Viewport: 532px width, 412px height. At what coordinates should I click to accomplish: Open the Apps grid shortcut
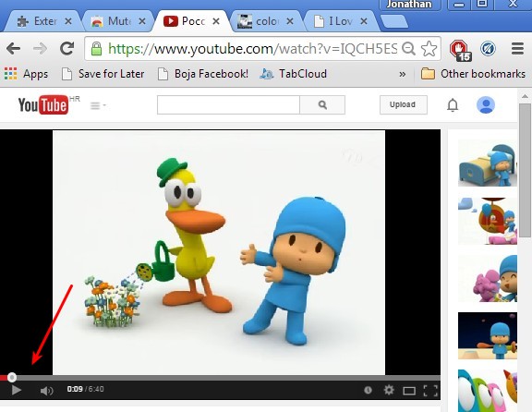pos(10,74)
